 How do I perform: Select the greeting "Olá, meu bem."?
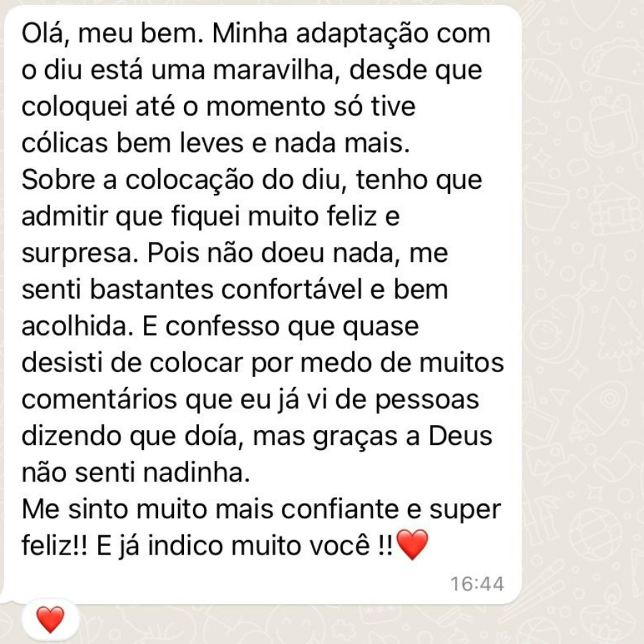112,33
